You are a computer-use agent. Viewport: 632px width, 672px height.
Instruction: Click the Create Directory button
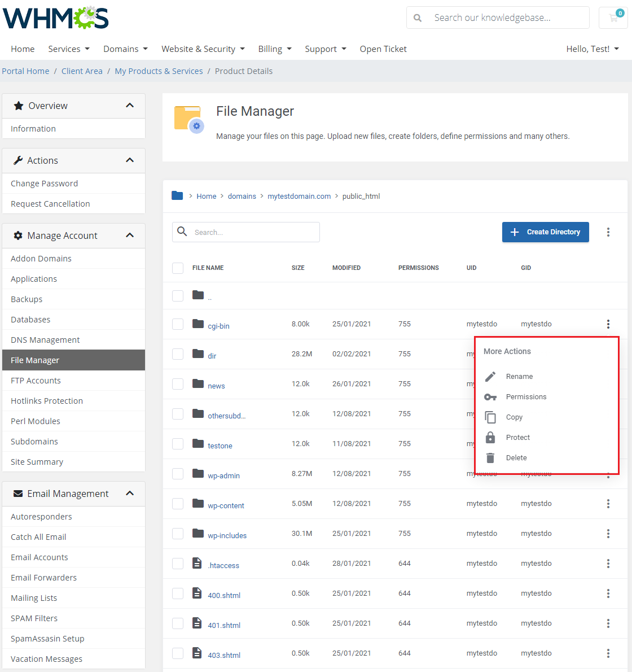tap(546, 232)
